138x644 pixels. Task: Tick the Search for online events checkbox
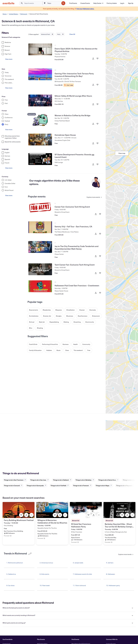pyautogui.click(x=3, y=142)
